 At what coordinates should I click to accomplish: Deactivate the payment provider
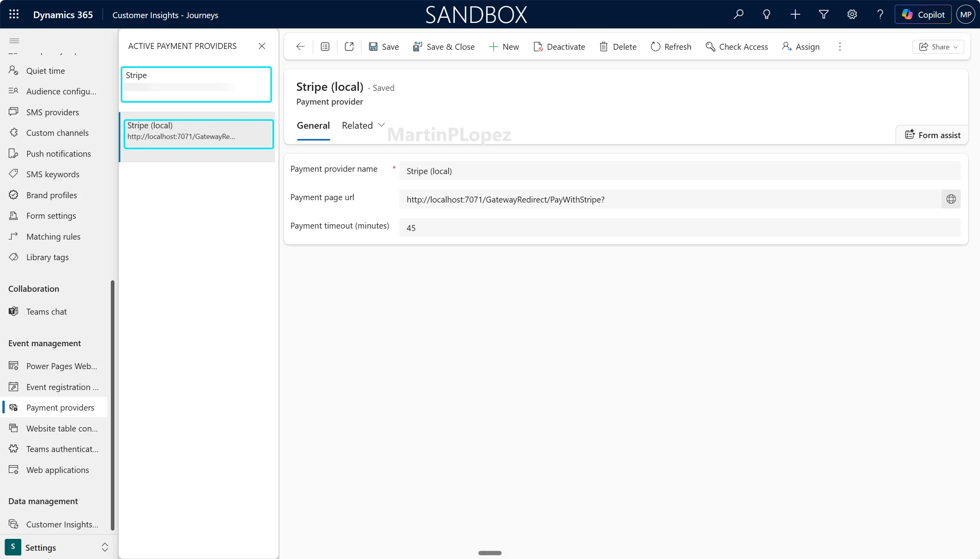pyautogui.click(x=559, y=47)
